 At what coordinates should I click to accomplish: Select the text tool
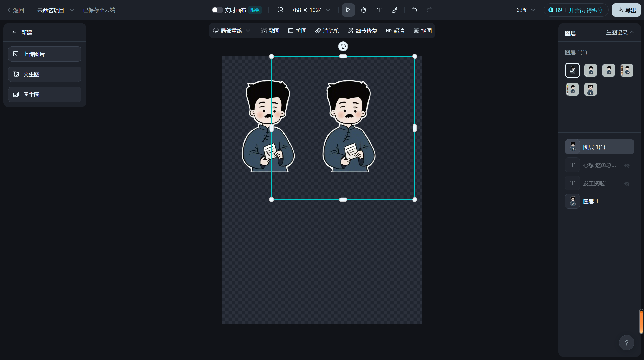(x=379, y=10)
